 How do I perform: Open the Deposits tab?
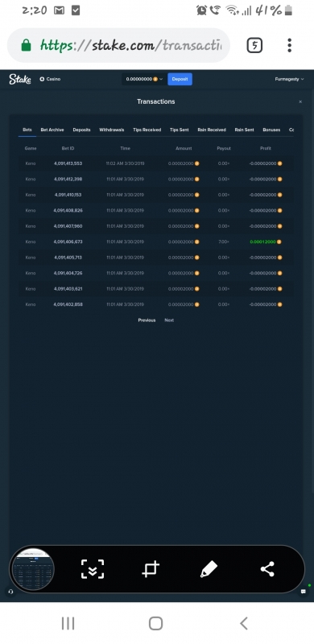point(81,130)
